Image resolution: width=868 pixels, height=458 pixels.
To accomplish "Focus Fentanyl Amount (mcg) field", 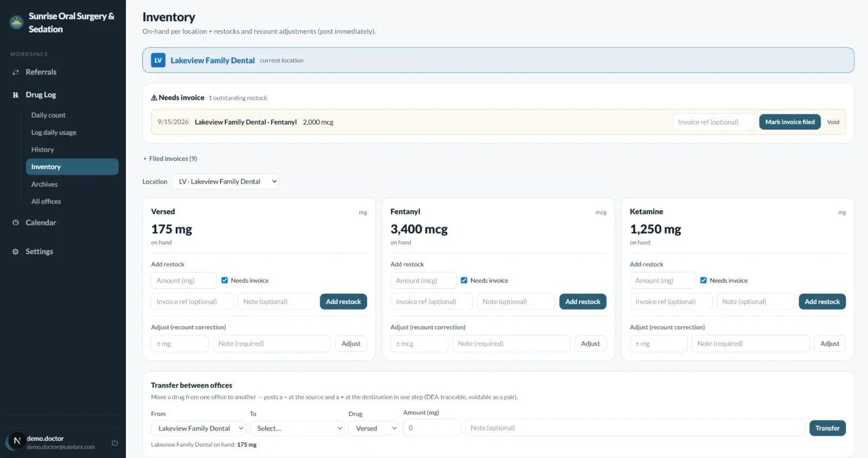I will [x=423, y=280].
